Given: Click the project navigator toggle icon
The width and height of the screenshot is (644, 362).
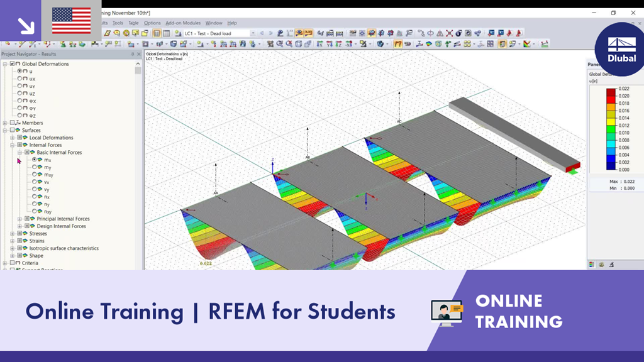Looking at the screenshot, I should (157, 33).
